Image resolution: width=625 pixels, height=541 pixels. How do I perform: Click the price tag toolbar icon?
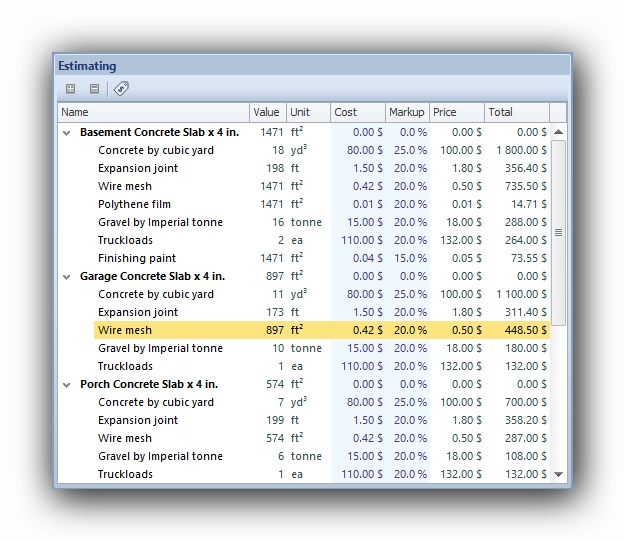121,89
